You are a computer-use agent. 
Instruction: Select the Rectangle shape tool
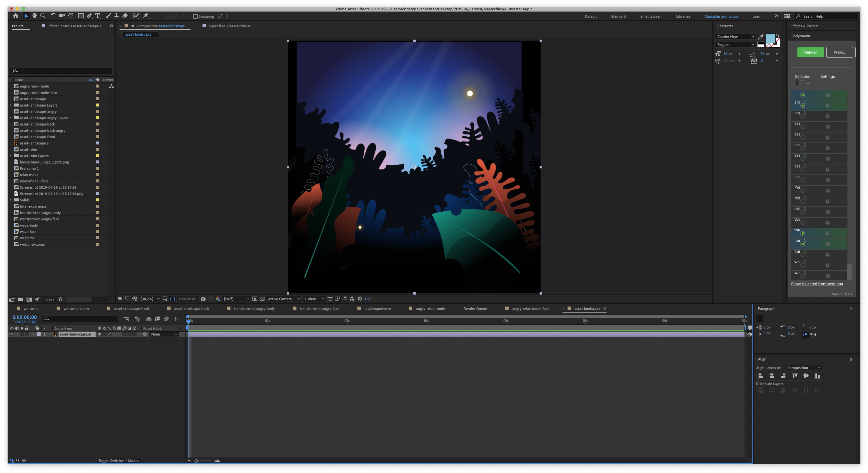pyautogui.click(x=81, y=16)
